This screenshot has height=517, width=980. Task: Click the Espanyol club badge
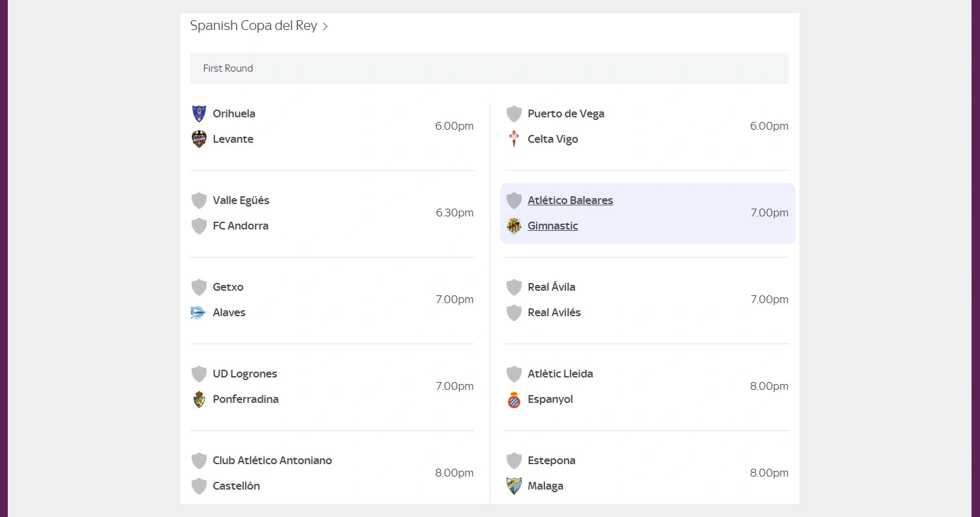(x=514, y=400)
